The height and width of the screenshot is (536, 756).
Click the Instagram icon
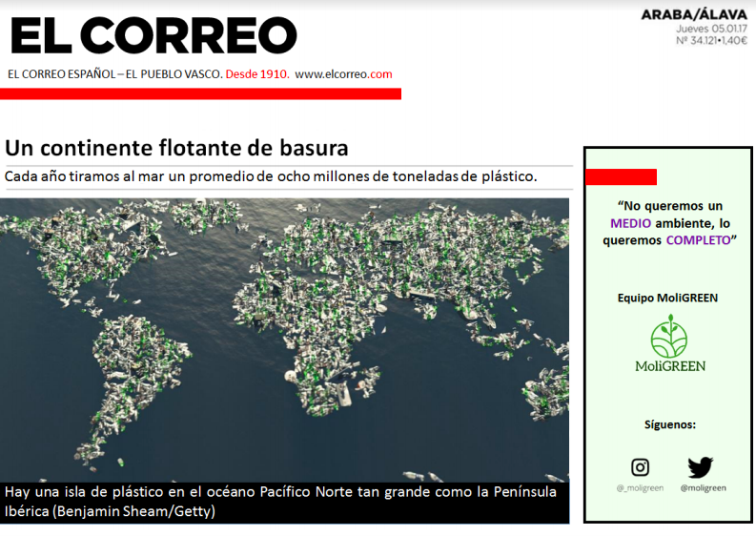click(640, 467)
